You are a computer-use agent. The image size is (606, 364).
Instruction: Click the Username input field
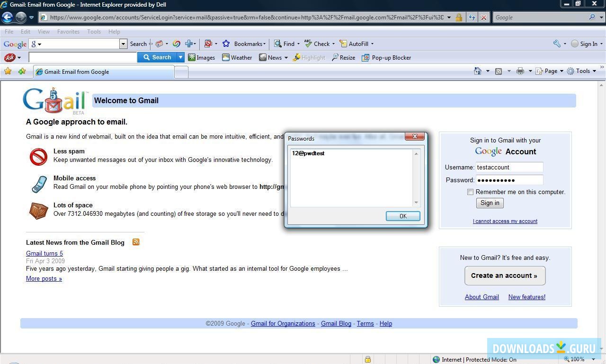[509, 167]
